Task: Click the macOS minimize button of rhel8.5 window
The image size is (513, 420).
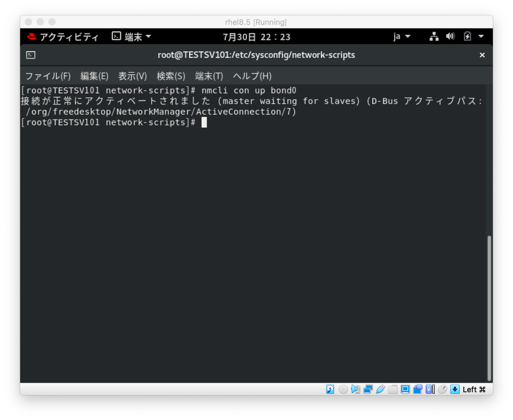Action: pos(40,22)
